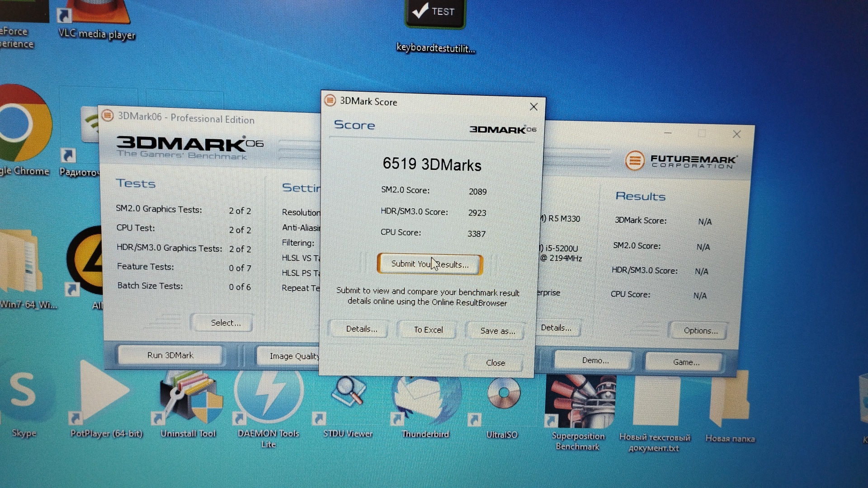Launch the Uninstall Tool desktop shortcut
This screenshot has height=488, width=868.
point(189,404)
